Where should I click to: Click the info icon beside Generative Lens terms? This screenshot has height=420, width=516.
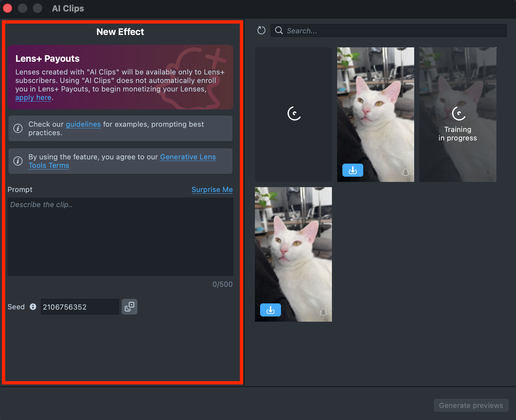pyautogui.click(x=18, y=161)
